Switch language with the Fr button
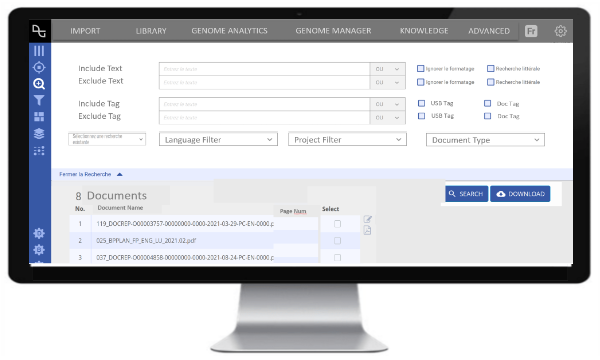This screenshot has width=600, height=360. [531, 31]
